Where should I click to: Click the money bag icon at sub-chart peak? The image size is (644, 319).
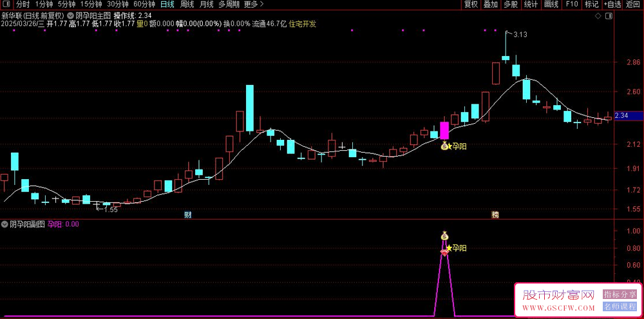[x=444, y=236]
